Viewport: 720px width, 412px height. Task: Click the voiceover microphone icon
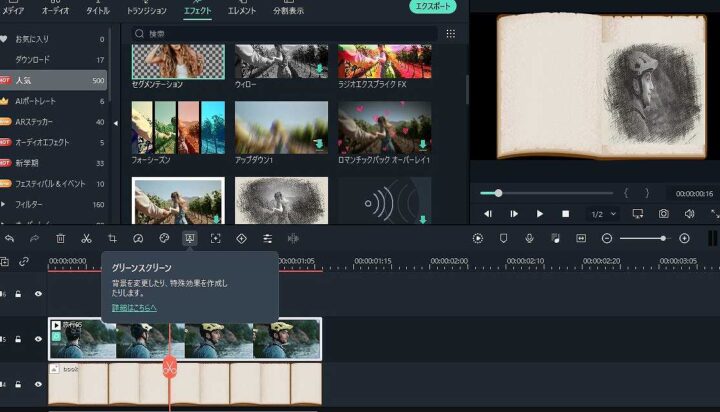pyautogui.click(x=529, y=238)
